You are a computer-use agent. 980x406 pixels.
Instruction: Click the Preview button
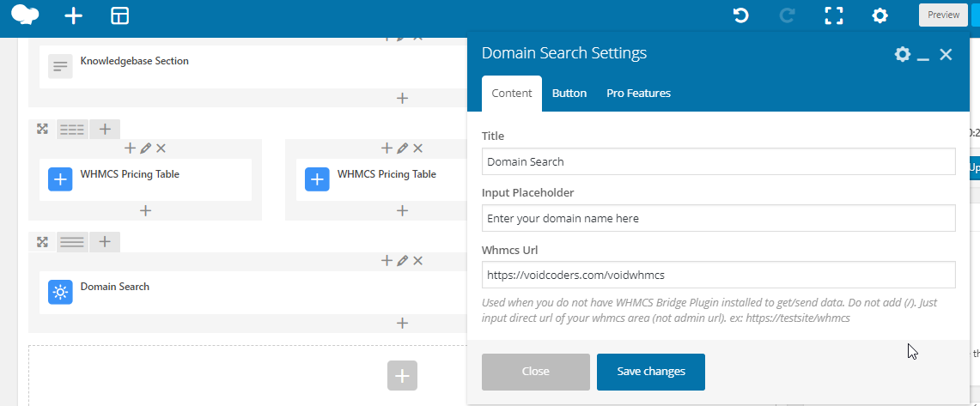click(x=943, y=15)
